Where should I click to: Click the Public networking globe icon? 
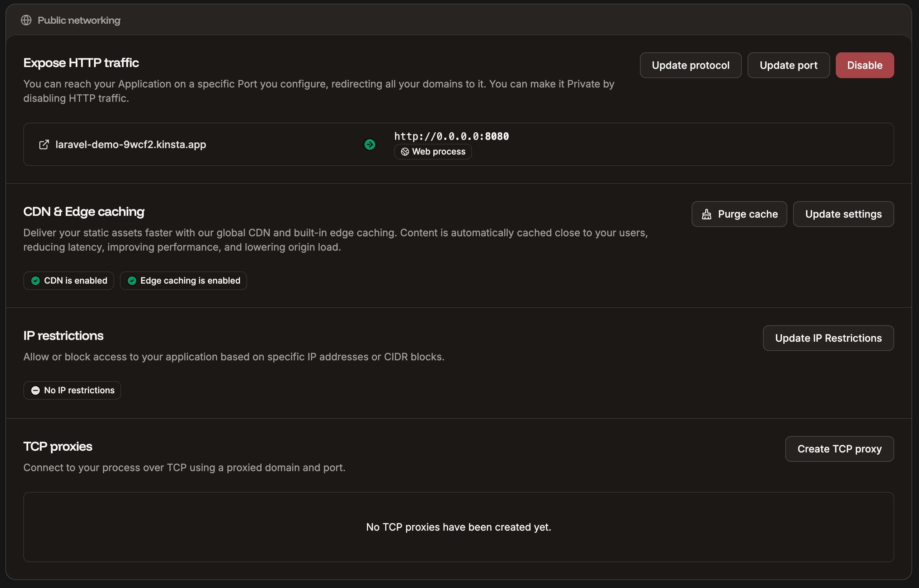[x=26, y=20]
